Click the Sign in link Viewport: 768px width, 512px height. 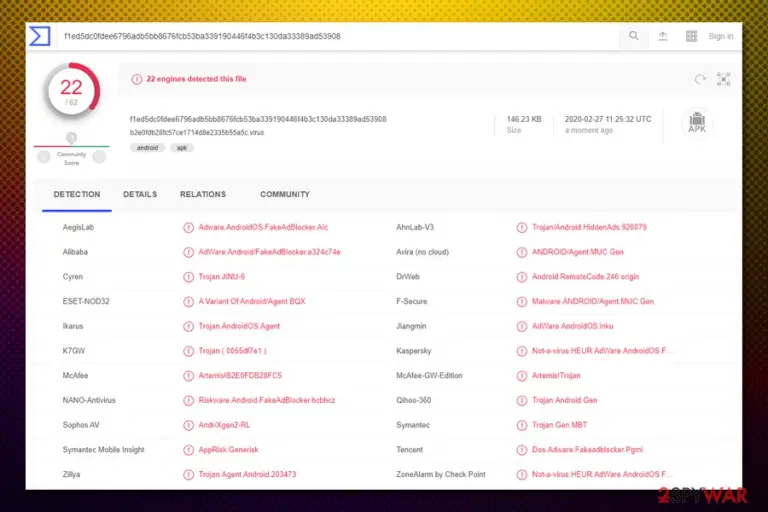pyautogui.click(x=720, y=36)
